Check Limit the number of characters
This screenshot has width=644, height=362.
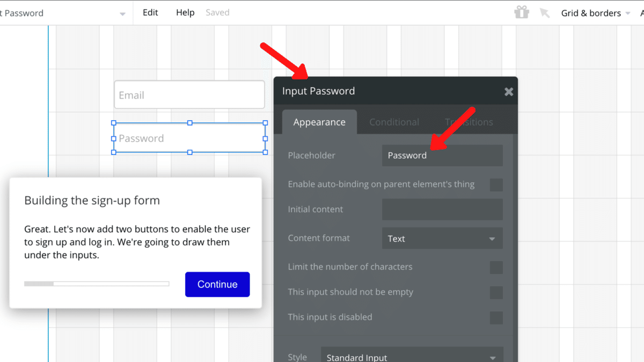point(496,267)
